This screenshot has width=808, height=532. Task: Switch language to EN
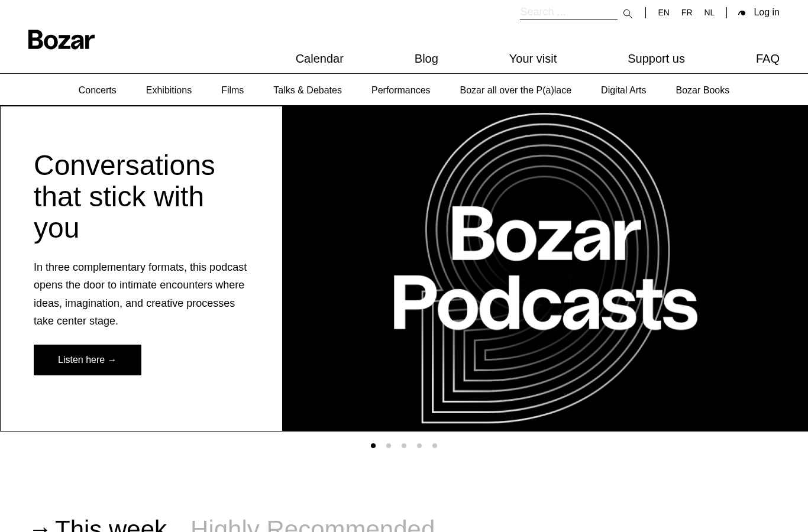pos(664,12)
